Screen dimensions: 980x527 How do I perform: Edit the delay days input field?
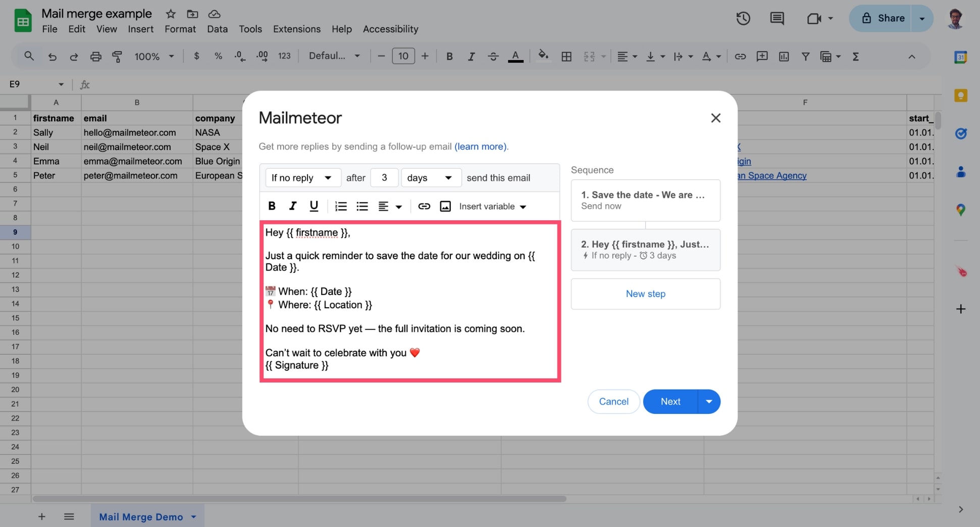[384, 177]
